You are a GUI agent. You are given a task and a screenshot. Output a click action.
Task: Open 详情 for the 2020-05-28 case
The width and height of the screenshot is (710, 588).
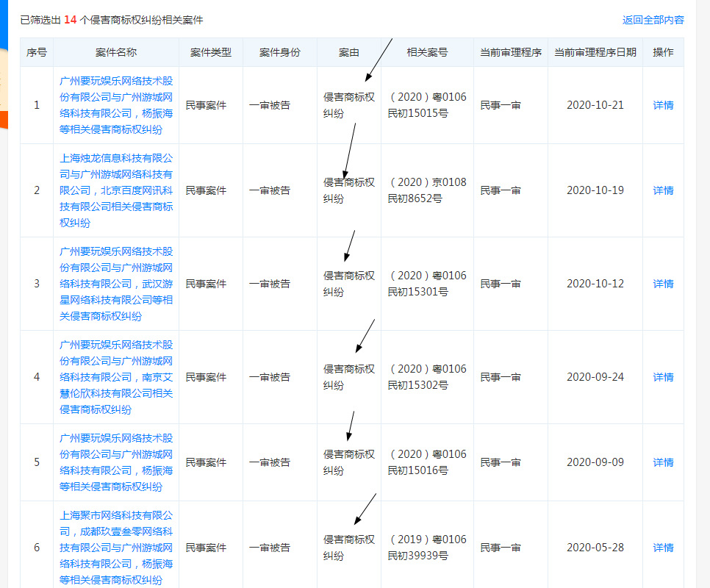click(663, 548)
